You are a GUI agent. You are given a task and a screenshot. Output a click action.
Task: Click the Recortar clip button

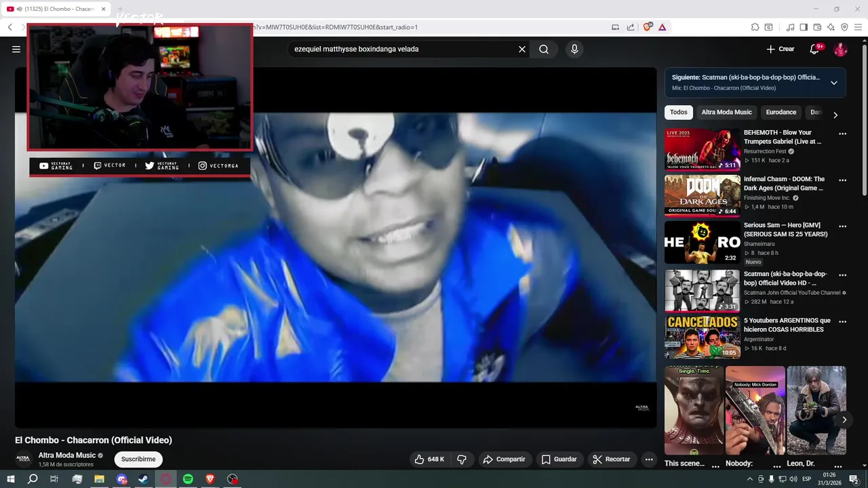(x=611, y=460)
